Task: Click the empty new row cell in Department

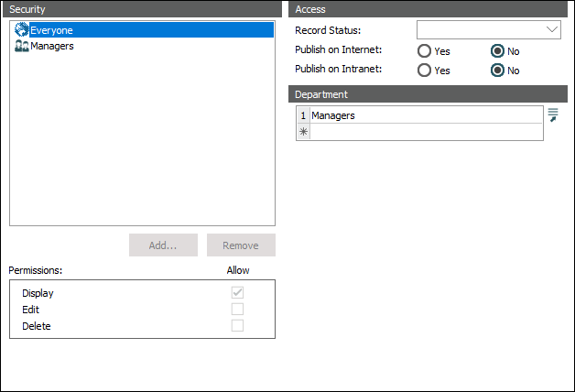Action: pyautogui.click(x=426, y=132)
